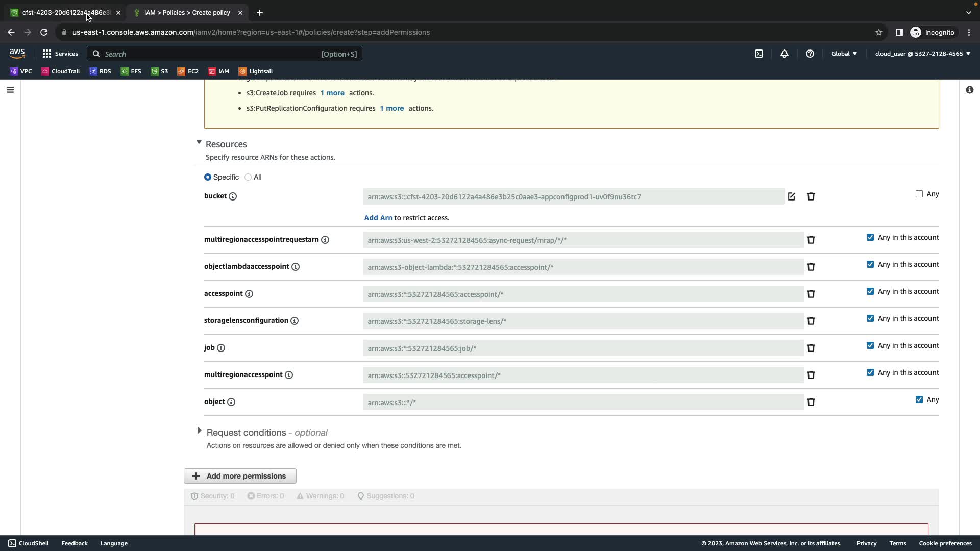Open the left hamburger navigation menu

point(10,90)
